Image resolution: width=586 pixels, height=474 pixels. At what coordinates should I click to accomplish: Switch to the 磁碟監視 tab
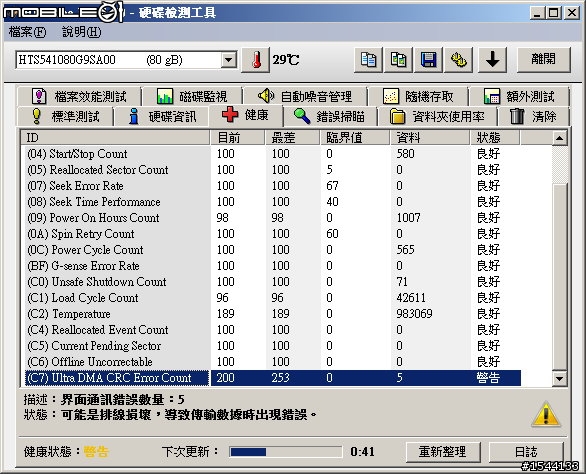pos(192,96)
